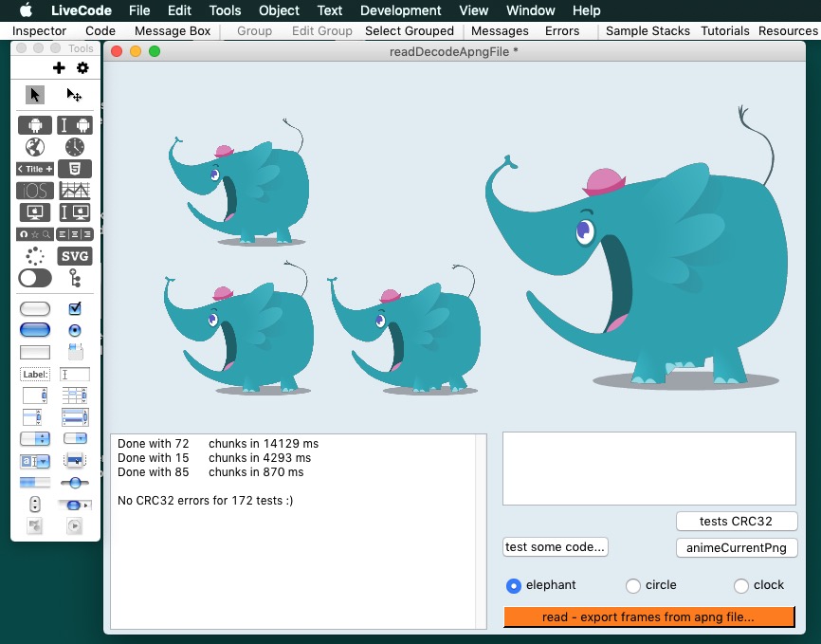Open the Object menu
This screenshot has width=821, height=644.
click(280, 10)
